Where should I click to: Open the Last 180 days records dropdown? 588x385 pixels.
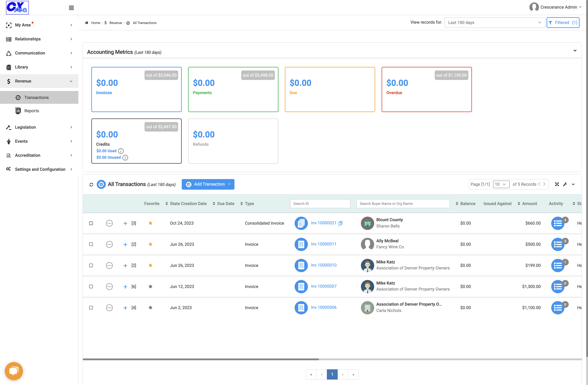click(x=494, y=22)
